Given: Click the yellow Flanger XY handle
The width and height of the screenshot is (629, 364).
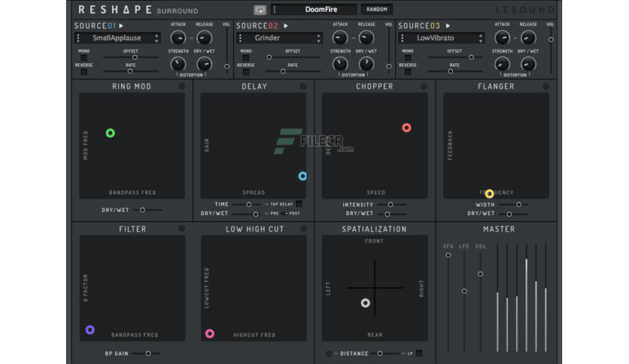Looking at the screenshot, I should click(x=489, y=194).
